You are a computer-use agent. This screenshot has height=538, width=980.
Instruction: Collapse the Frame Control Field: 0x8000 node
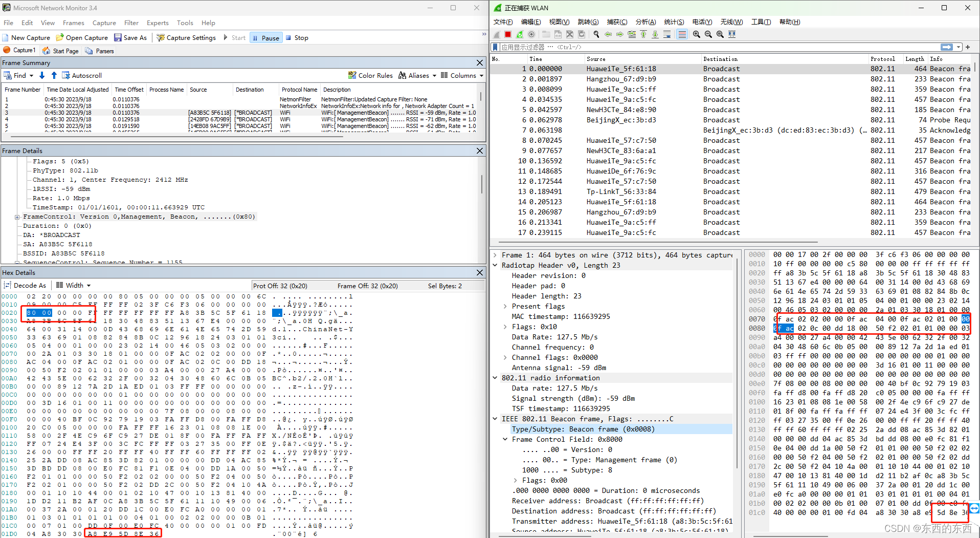505,439
